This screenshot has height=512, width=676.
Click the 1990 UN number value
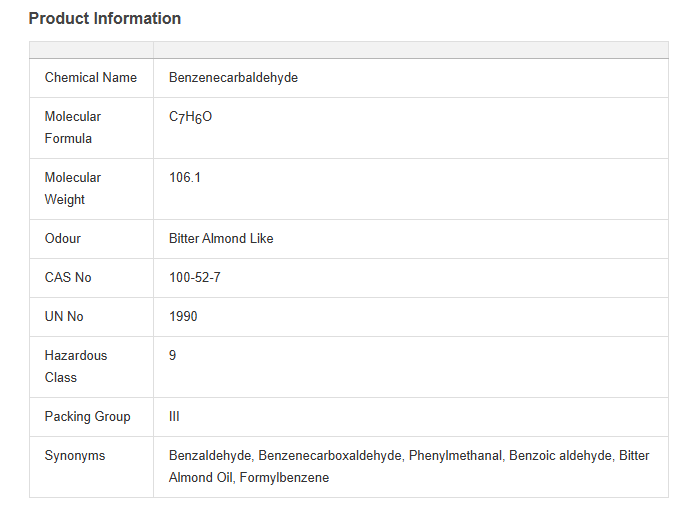[183, 317]
